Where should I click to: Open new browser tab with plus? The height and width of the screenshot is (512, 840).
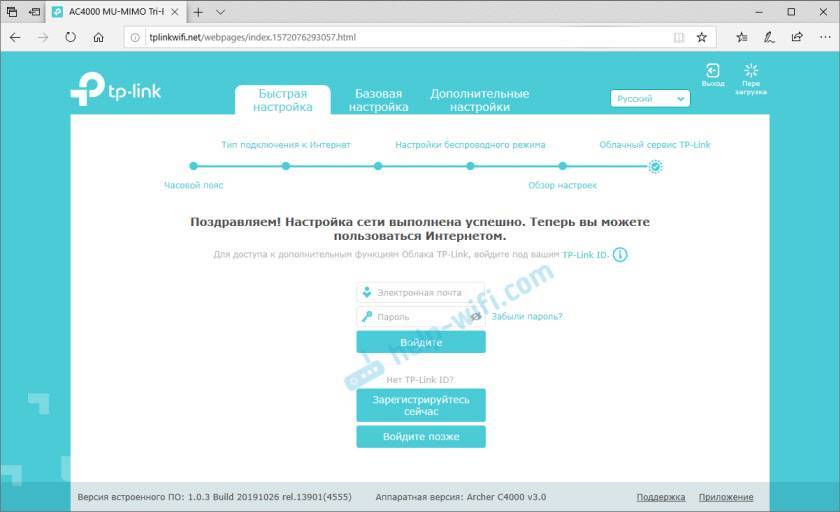tap(198, 12)
